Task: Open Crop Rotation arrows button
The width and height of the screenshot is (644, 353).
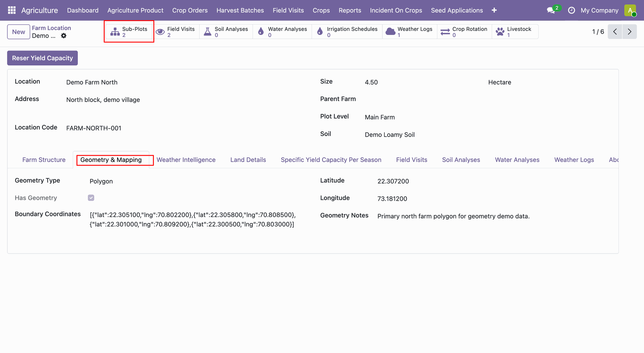Action: point(465,32)
